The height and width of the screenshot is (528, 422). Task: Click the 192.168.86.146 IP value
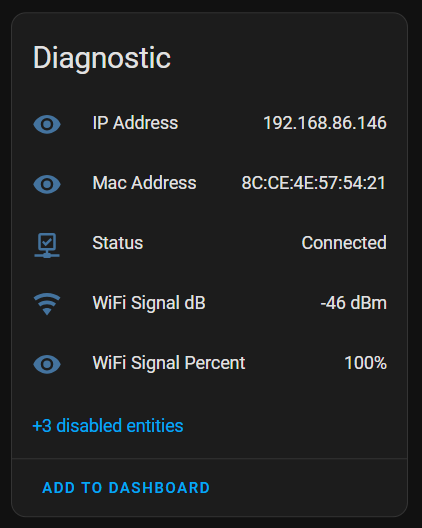click(325, 123)
